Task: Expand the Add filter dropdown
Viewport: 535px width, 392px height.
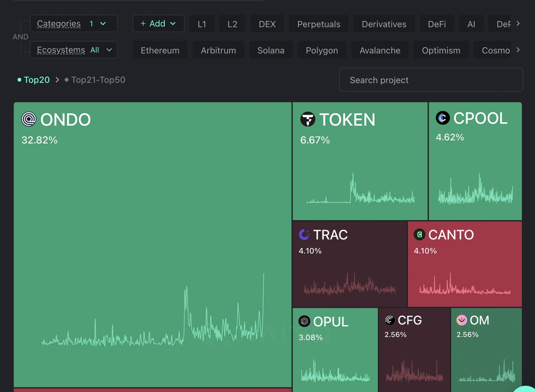Action: [158, 24]
